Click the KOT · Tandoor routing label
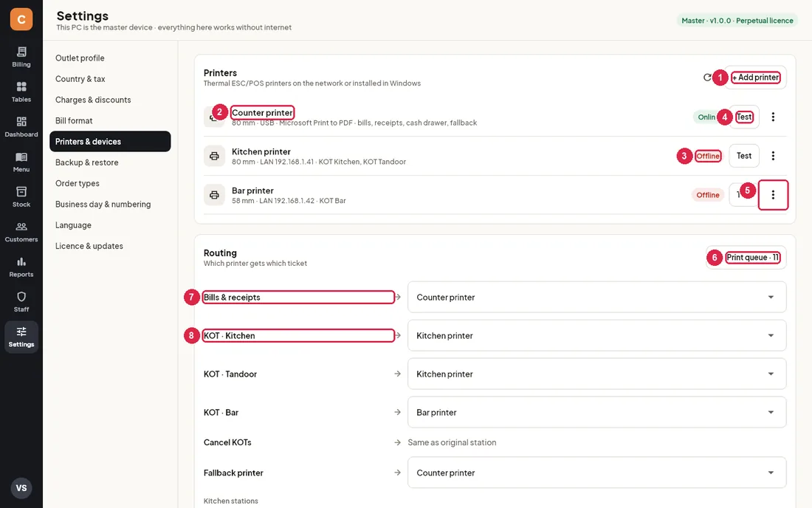This screenshot has height=508, width=812. click(230, 374)
